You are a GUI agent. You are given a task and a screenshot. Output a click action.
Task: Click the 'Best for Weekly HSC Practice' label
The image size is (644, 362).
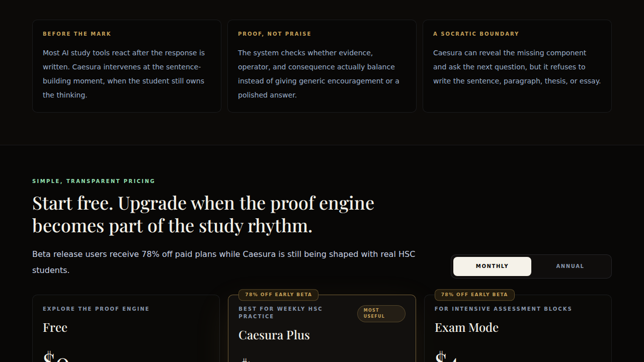[x=280, y=312]
